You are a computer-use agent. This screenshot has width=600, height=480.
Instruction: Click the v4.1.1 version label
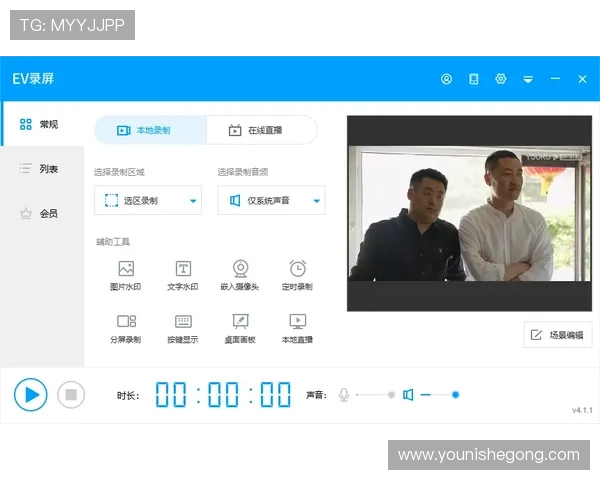coord(582,410)
